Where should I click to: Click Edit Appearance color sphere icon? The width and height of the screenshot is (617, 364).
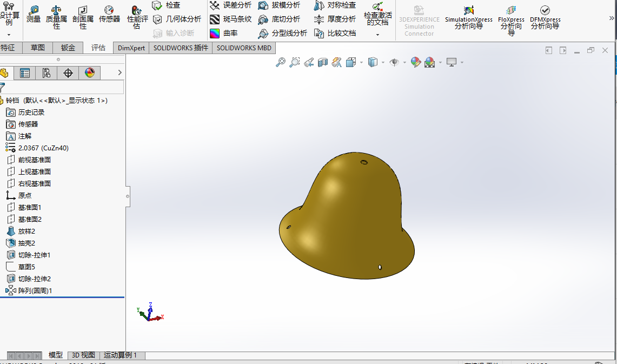click(415, 62)
